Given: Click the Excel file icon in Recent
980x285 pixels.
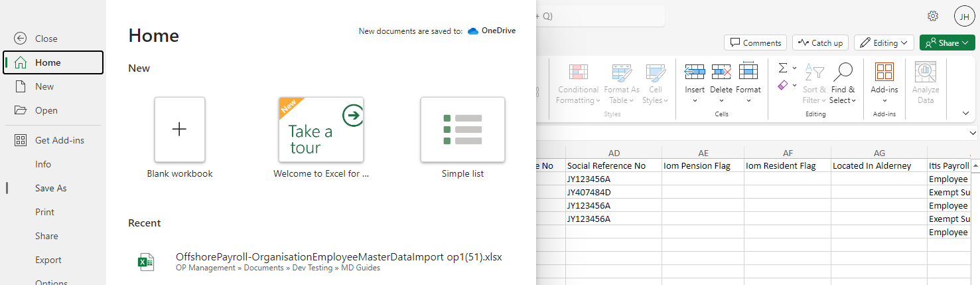Looking at the screenshot, I should [145, 262].
